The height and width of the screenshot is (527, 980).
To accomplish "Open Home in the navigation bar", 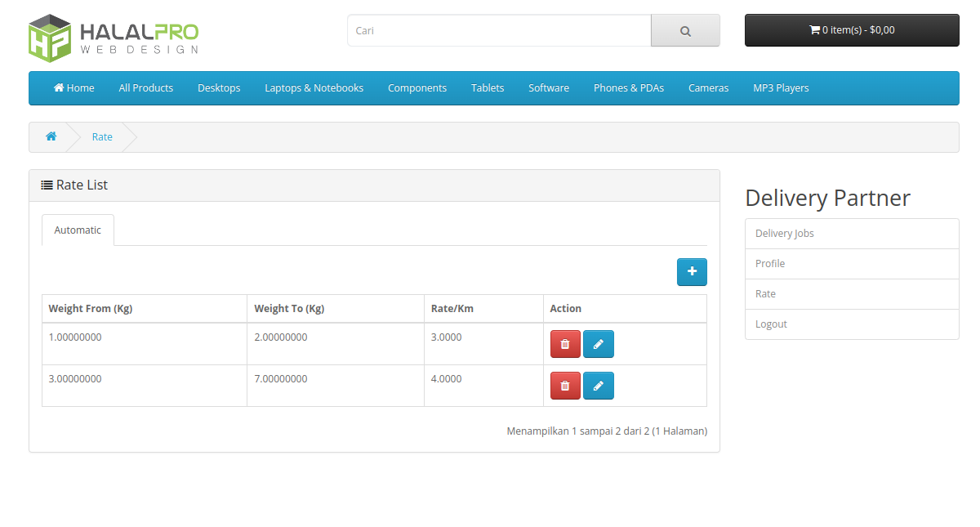I will pos(74,88).
